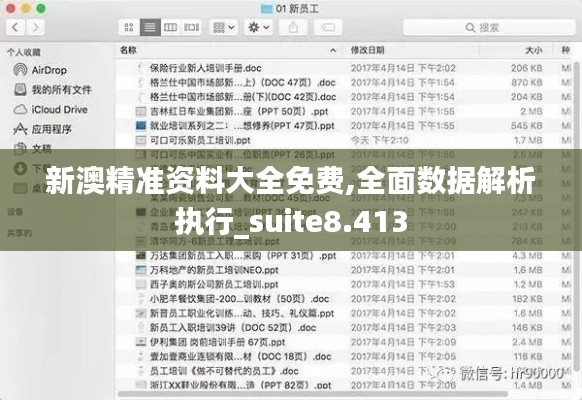Click the 万达集团 ppt file icon
Image resolution: width=582 pixels, height=400 pixels.
click(141, 256)
